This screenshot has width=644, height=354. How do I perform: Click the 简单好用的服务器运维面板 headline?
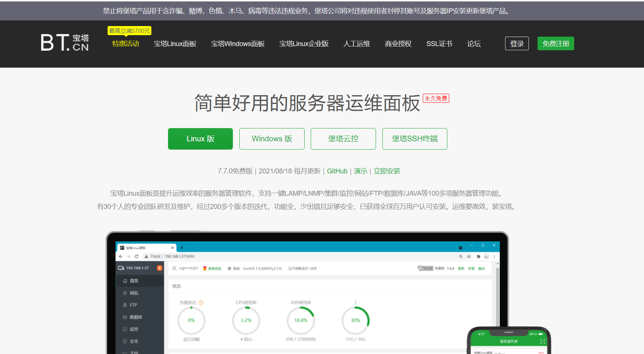click(x=307, y=103)
